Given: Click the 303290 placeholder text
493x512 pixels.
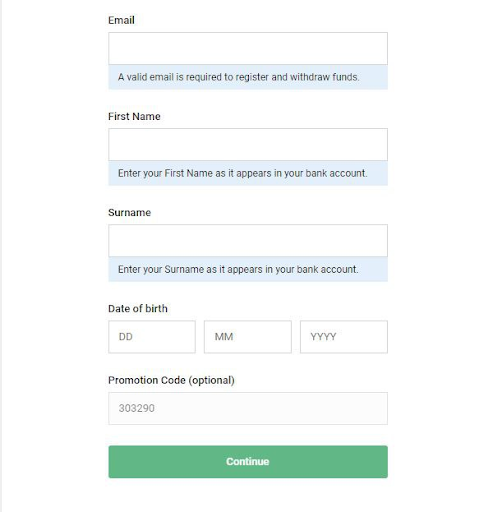Looking at the screenshot, I should 137,408.
